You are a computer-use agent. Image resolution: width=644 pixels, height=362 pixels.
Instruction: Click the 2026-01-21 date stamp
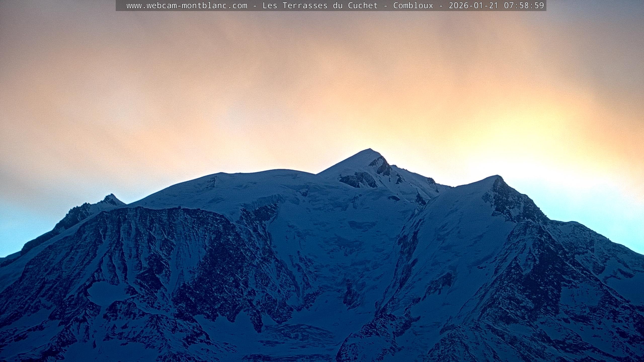(x=473, y=6)
